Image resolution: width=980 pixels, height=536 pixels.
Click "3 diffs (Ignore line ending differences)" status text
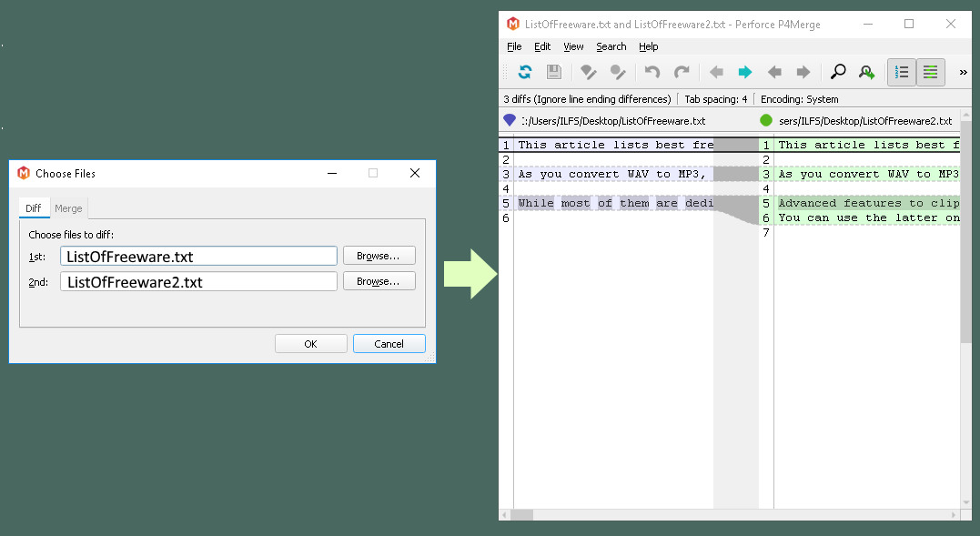587,99
